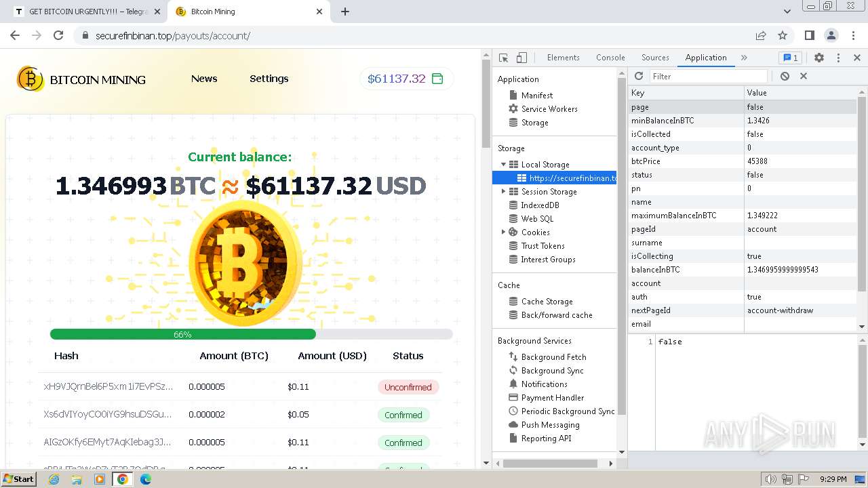Refresh the local storage table
This screenshot has width=868, height=488.
639,77
